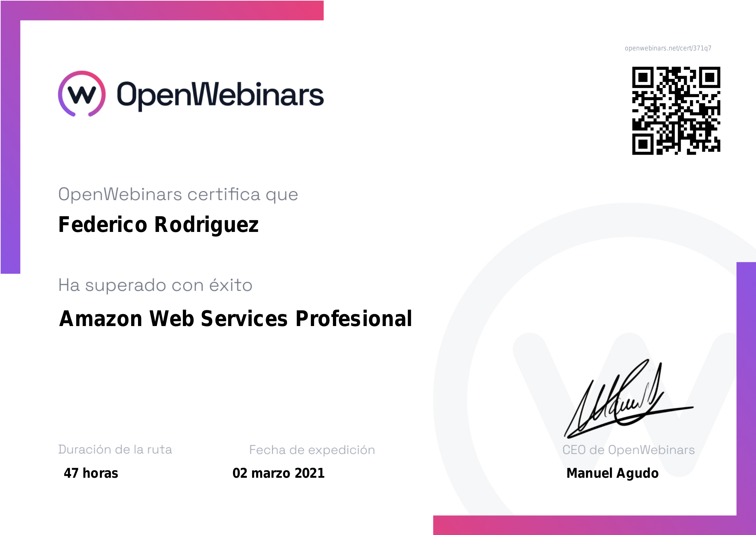Click the Amazon Web Services Profesional title
Screen dimensions: 756x535
[x=235, y=319]
